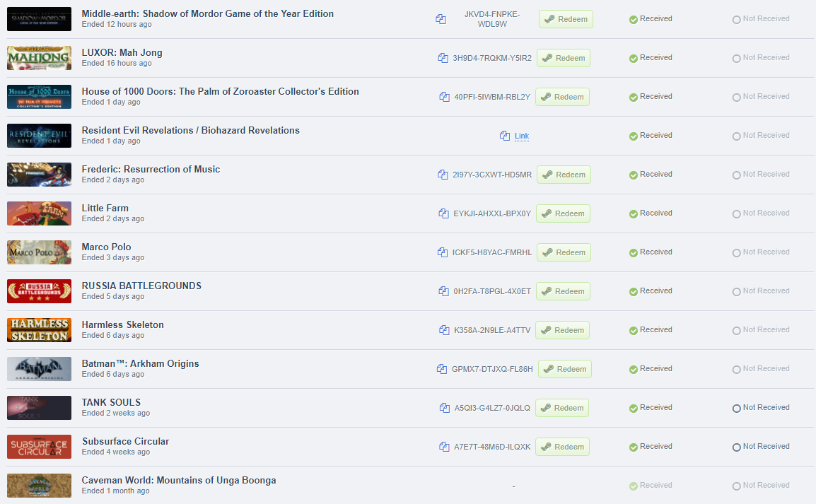Select key text K358A-2N9LE-A4TTV

tap(492, 330)
